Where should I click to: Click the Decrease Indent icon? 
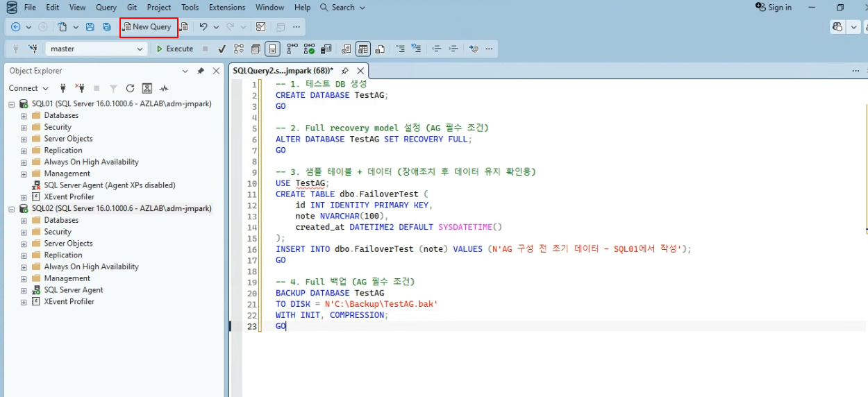click(437, 49)
